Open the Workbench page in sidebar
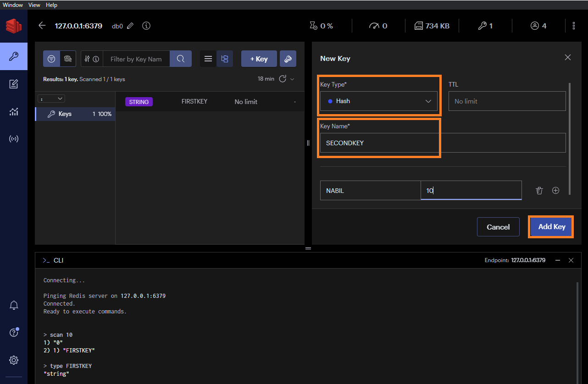 (14, 84)
